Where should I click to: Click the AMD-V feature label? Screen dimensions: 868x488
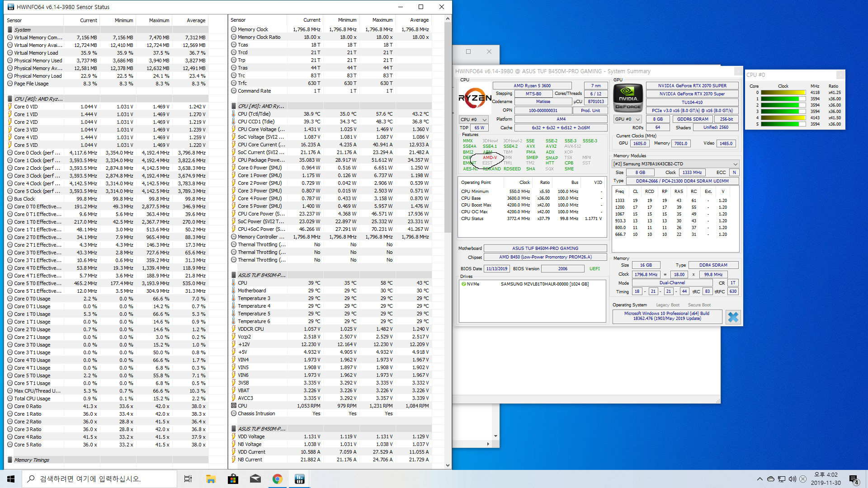coord(490,158)
